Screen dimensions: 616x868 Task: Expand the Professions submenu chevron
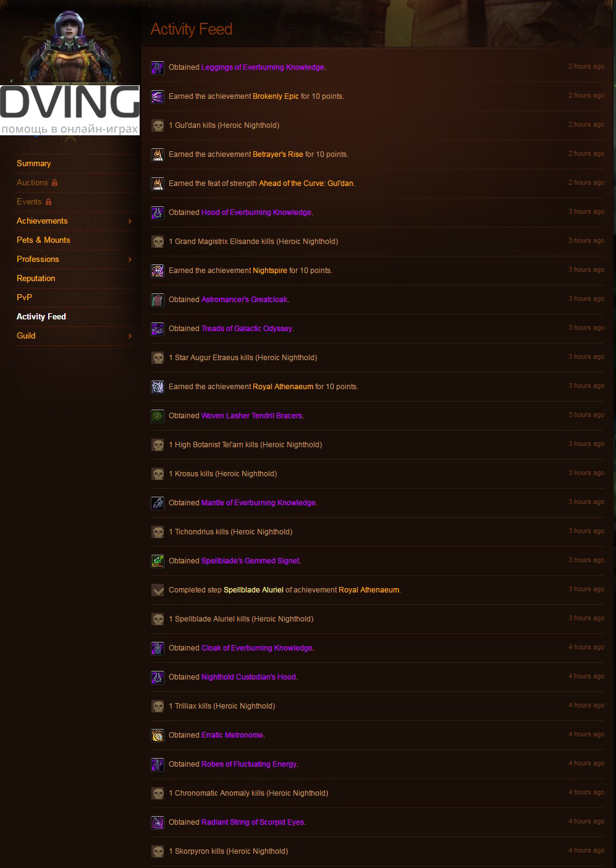pyautogui.click(x=130, y=259)
